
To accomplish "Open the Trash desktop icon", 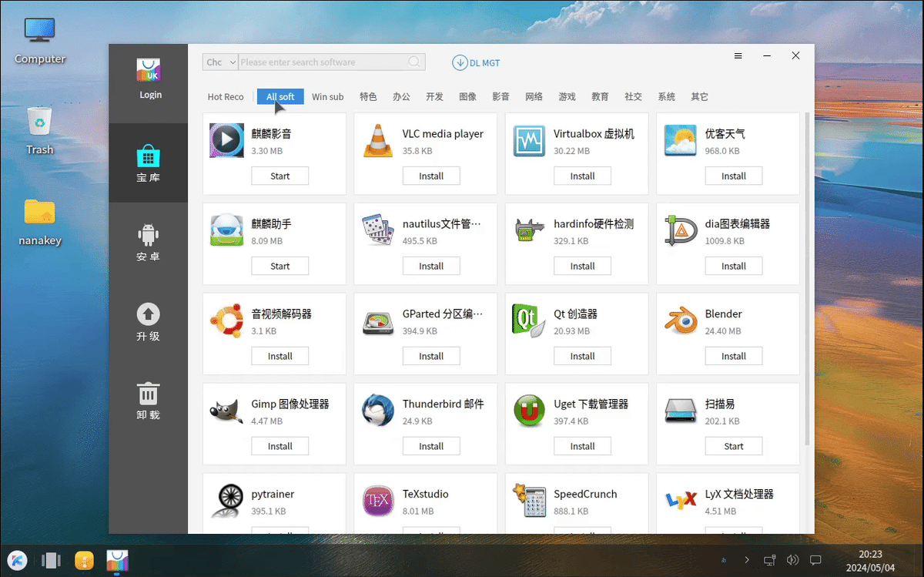I will point(40,131).
